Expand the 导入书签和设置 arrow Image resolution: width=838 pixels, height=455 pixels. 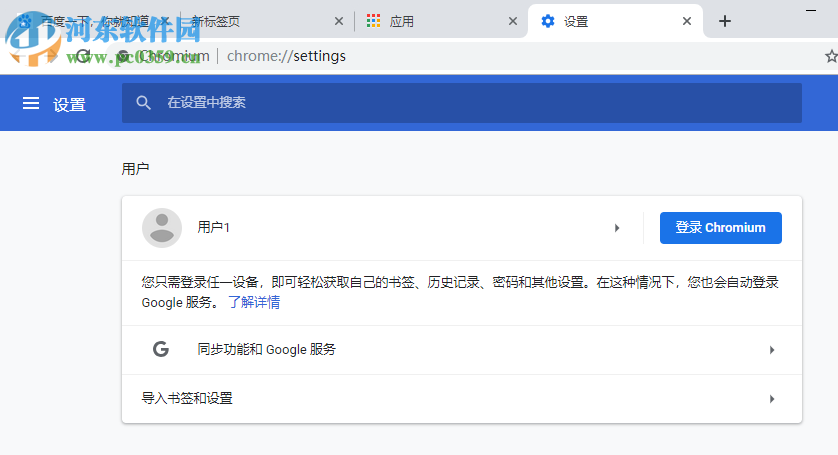(x=772, y=399)
